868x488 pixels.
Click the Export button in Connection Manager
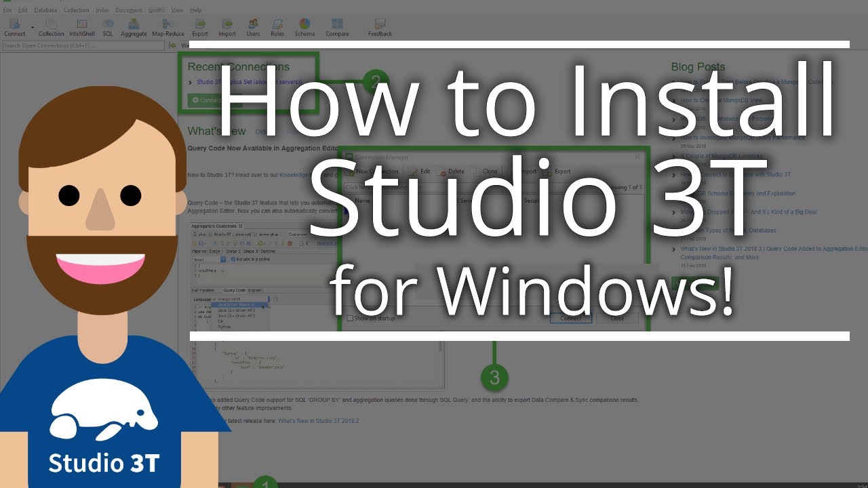557,171
